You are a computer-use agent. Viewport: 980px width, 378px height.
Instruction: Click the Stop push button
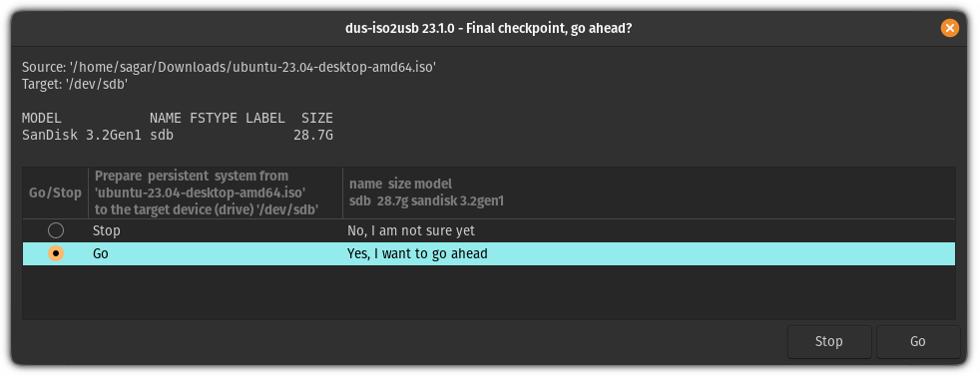click(x=828, y=342)
